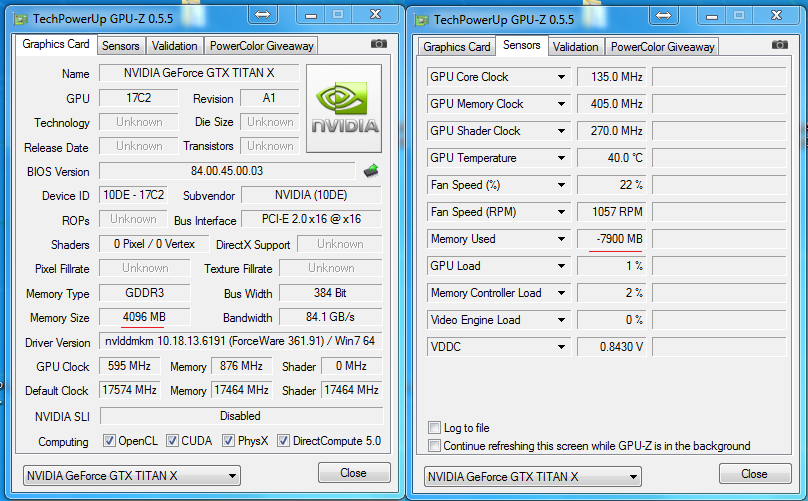This screenshot has width=808, height=501.
Task: Click the GPU Core Clock graph area
Action: tap(719, 77)
